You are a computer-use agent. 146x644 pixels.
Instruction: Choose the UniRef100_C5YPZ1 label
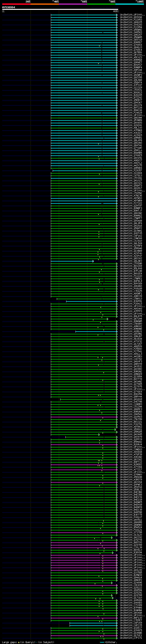[x=131, y=90]
